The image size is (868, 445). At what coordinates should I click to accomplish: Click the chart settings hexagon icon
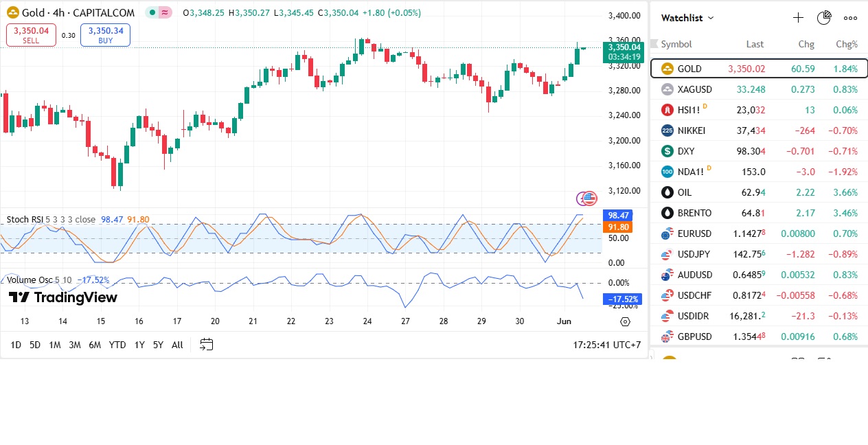pyautogui.click(x=625, y=321)
